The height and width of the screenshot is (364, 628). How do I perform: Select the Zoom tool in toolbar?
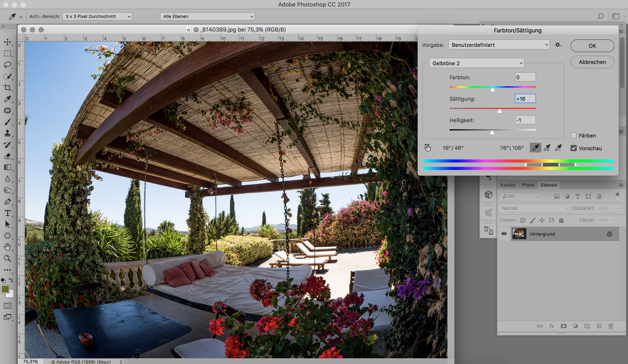pos(8,258)
